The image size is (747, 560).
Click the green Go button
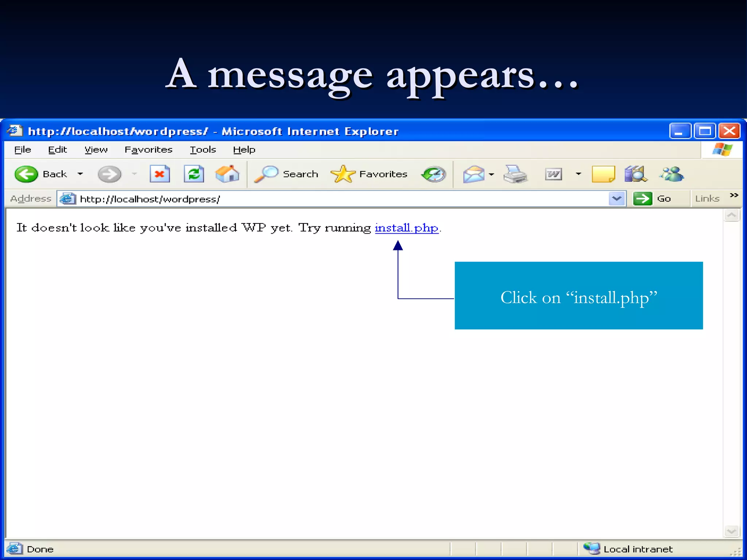652,199
